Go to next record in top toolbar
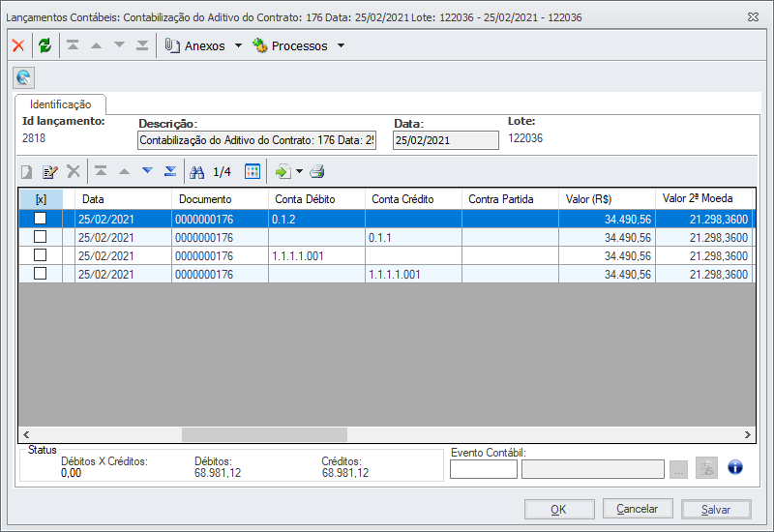This screenshot has width=774, height=532. coord(119,44)
